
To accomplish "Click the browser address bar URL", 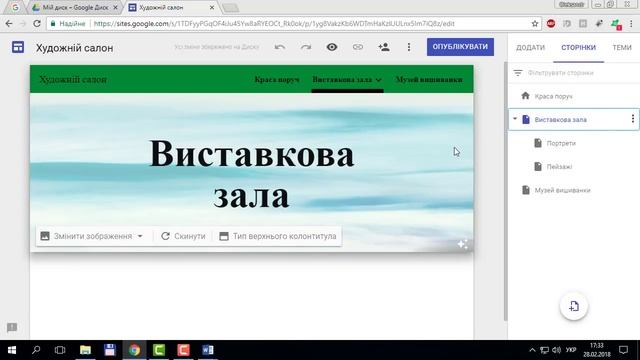I will 274,24.
